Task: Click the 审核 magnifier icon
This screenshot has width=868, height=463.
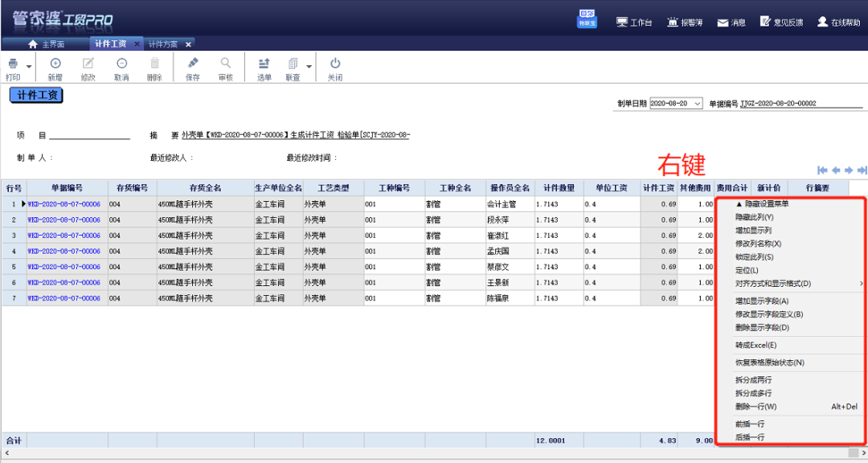Action: pyautogui.click(x=225, y=64)
